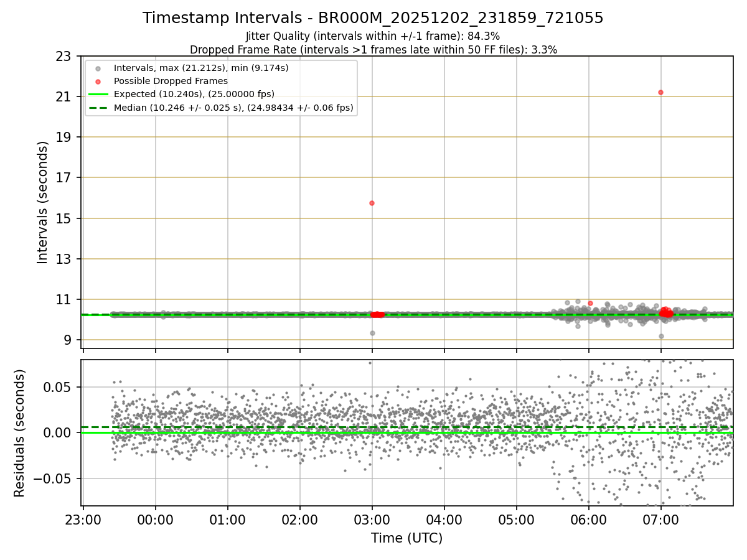Click the gray low point at 07:00 near 9.2 seconds

[x=661, y=336]
